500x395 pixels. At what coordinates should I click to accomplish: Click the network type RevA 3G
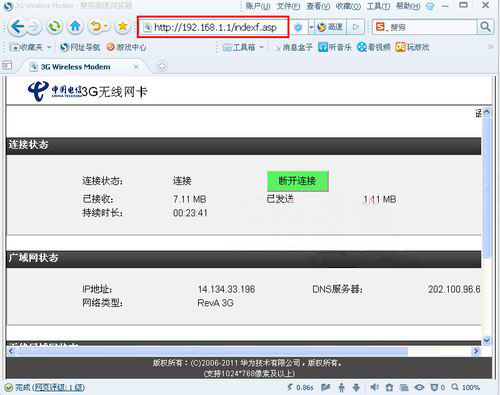[x=216, y=303]
